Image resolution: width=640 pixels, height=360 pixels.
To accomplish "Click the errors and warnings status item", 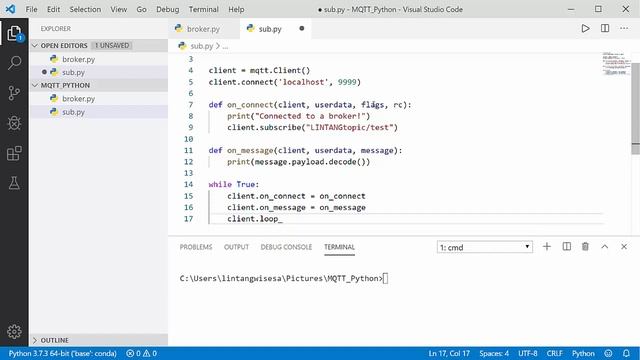I will 142,353.
